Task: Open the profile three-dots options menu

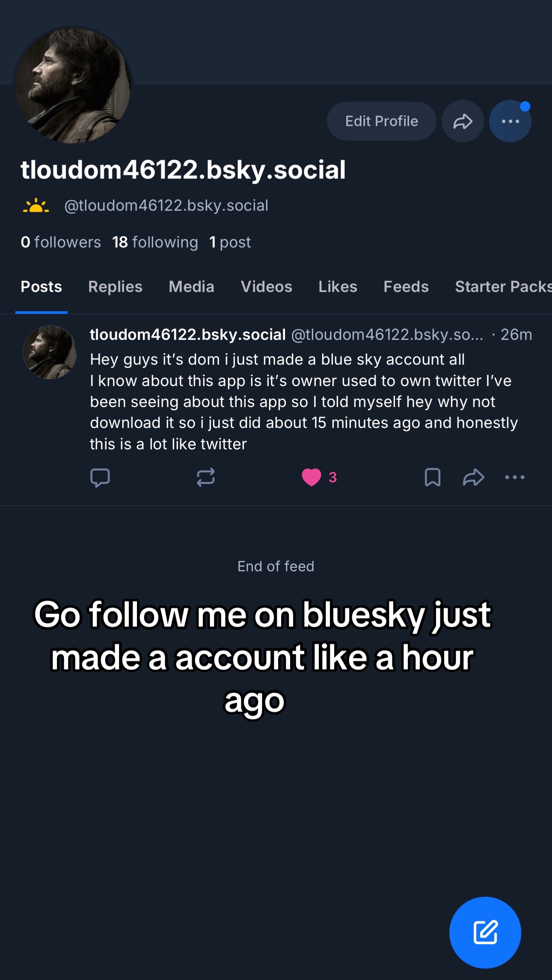Action: pos(510,121)
